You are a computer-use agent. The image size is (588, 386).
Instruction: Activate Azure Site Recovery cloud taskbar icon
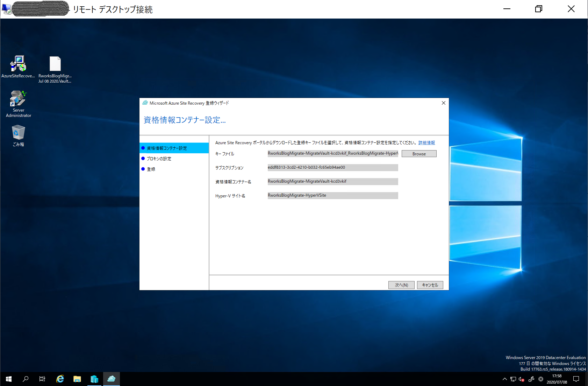tap(112, 379)
